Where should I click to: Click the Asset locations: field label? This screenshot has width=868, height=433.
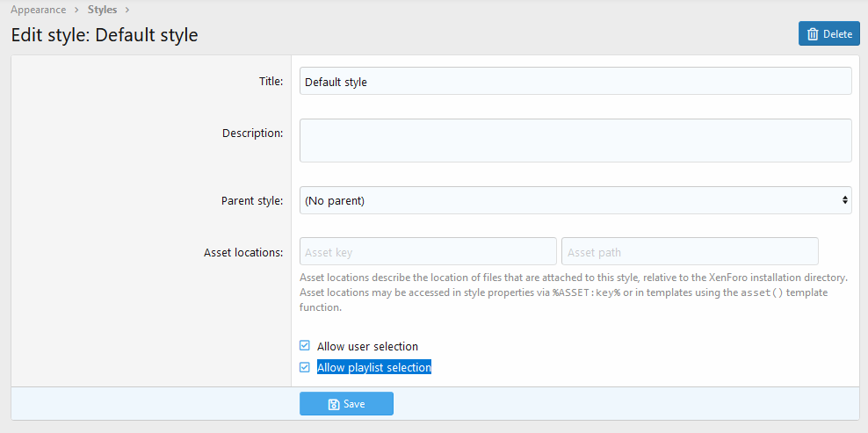(243, 252)
